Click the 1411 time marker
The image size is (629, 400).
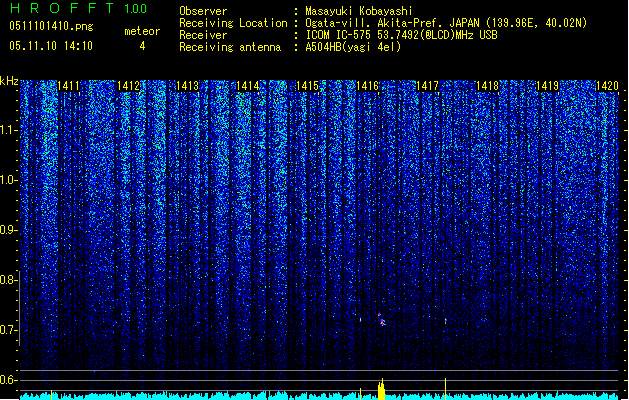(x=69, y=86)
